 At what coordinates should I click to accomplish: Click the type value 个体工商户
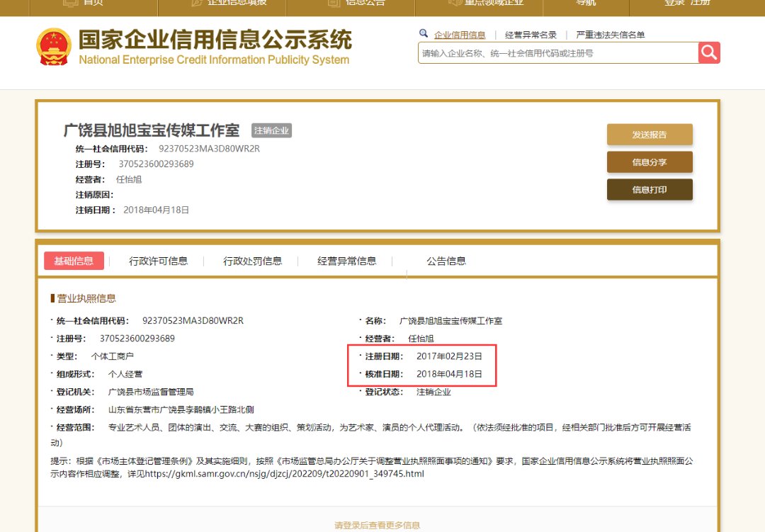[x=112, y=356]
